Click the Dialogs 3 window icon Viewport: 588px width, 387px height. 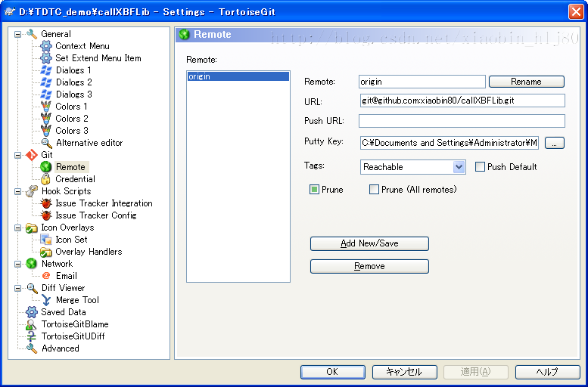[45, 94]
